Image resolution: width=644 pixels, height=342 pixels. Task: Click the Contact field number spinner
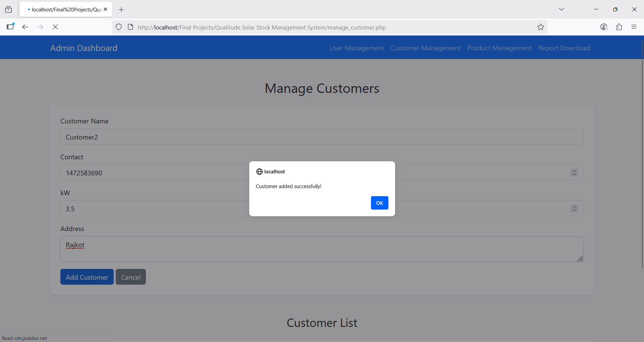574,173
